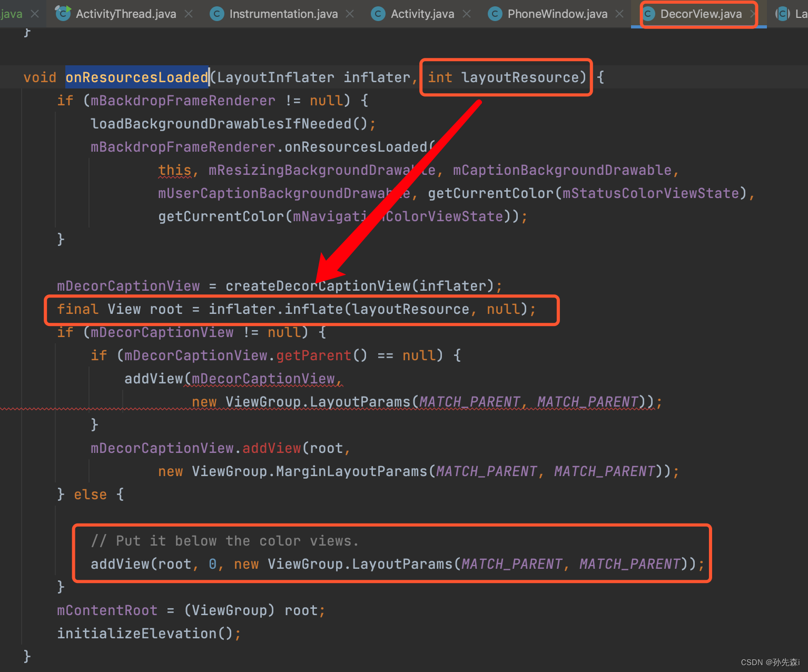Click the PhoneWindow.java class file icon

[495, 14]
